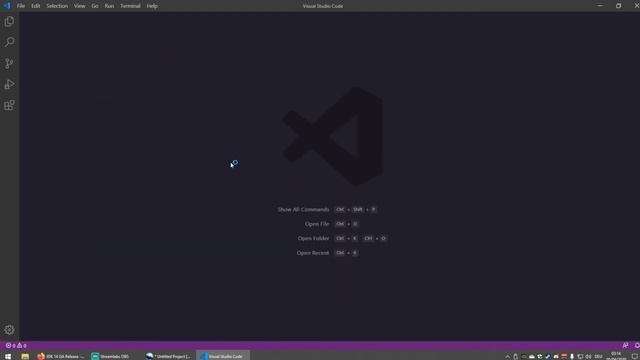This screenshot has height=360, width=640.
Task: Open the Run menu
Action: tap(109, 6)
